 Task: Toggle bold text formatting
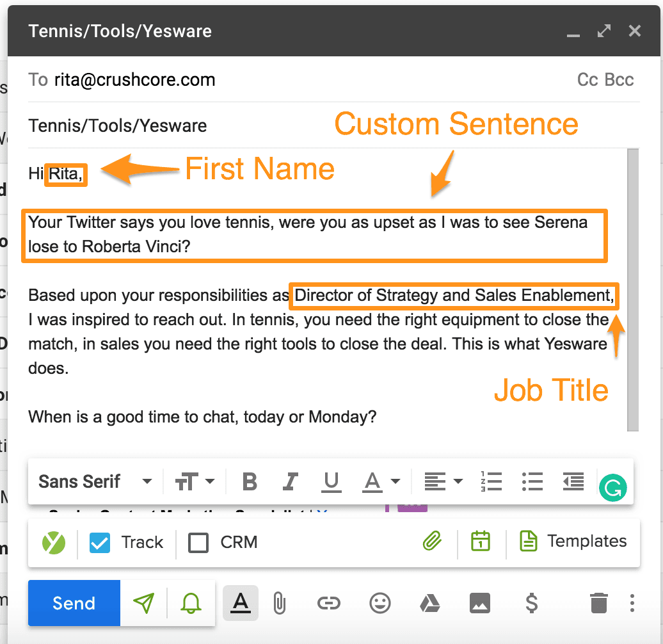pos(250,481)
